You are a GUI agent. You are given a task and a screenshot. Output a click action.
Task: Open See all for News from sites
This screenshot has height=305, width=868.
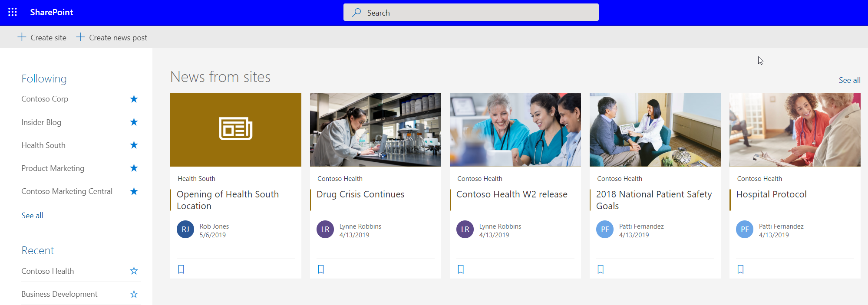(849, 80)
